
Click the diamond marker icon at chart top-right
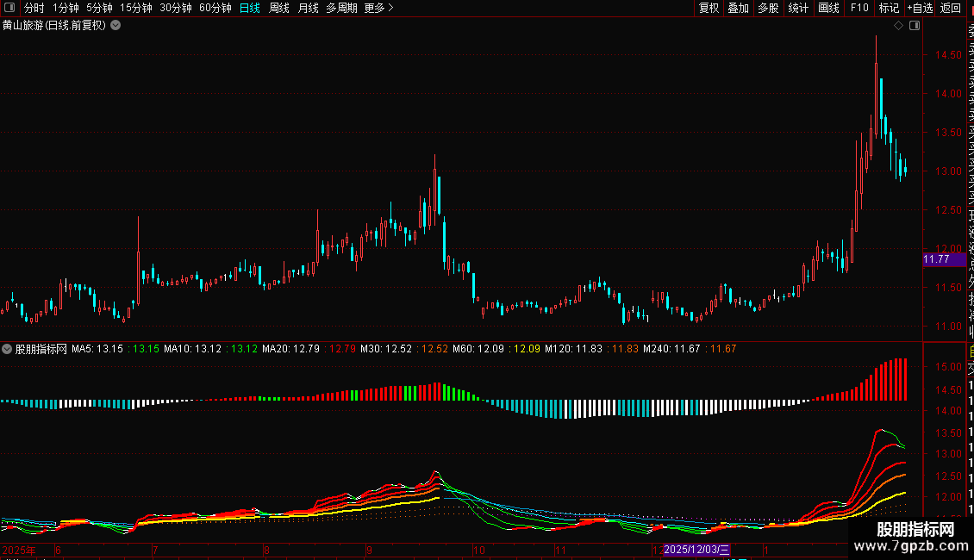899,26
